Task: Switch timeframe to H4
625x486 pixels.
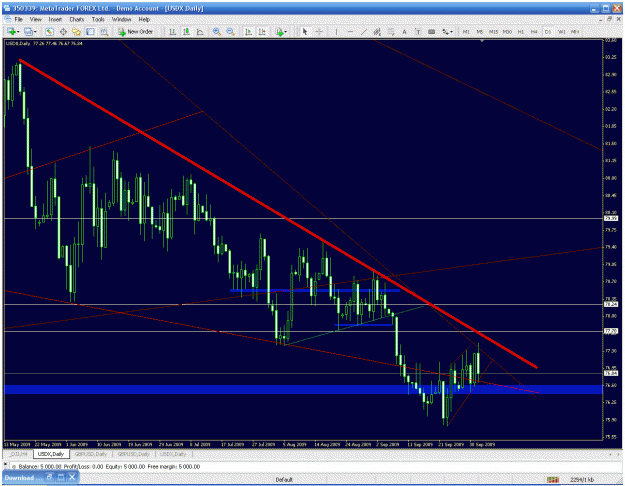Action: (534, 31)
